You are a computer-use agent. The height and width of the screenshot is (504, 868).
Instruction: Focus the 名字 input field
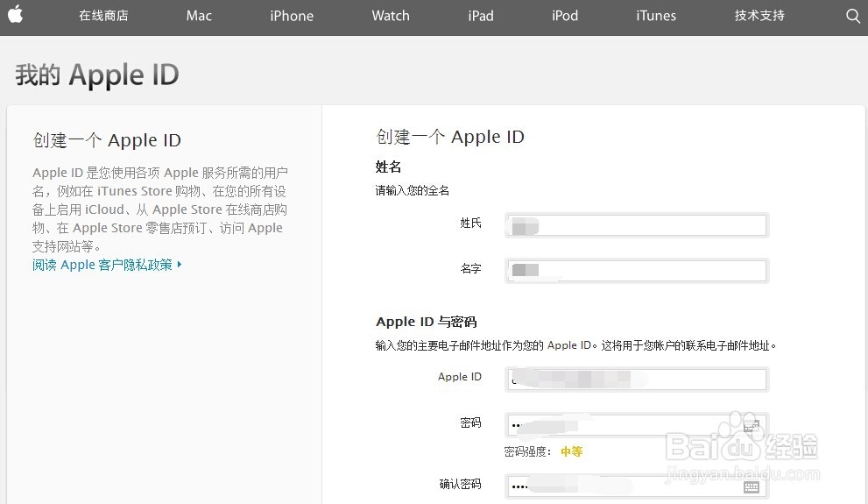637,271
